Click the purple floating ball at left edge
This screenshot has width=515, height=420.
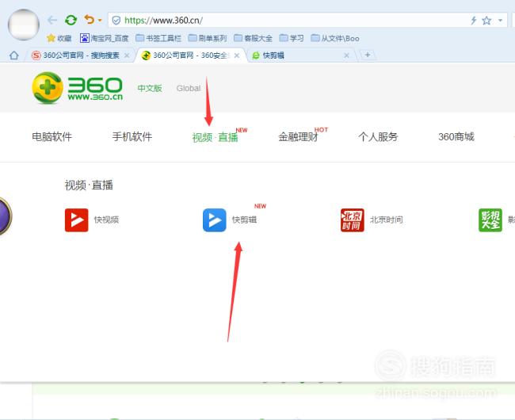click(6, 216)
